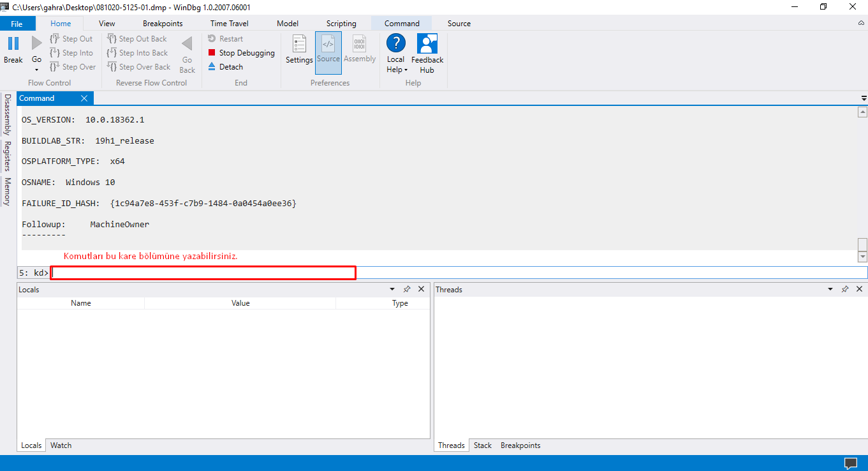
Task: Switch to the Command ribbon tab
Action: tap(402, 24)
